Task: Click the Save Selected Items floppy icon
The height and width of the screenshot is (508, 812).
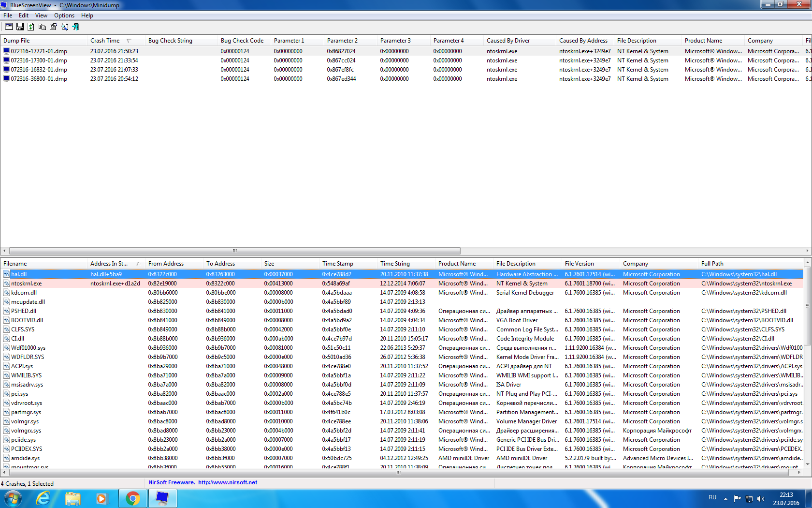Action: click(20, 27)
